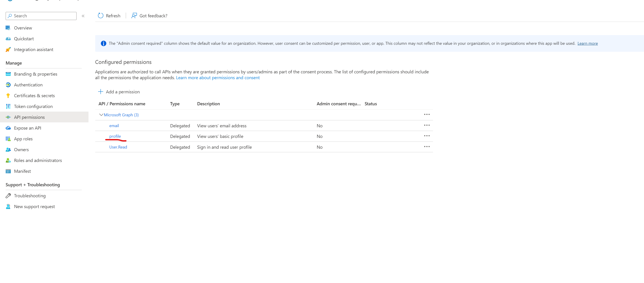The width and height of the screenshot is (644, 283).
Task: Open Token configuration
Action: (33, 106)
